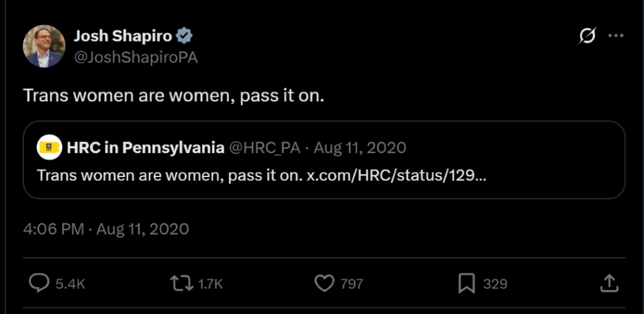Open Josh Shapiro's profile picture
644x314 pixels.
(x=44, y=46)
